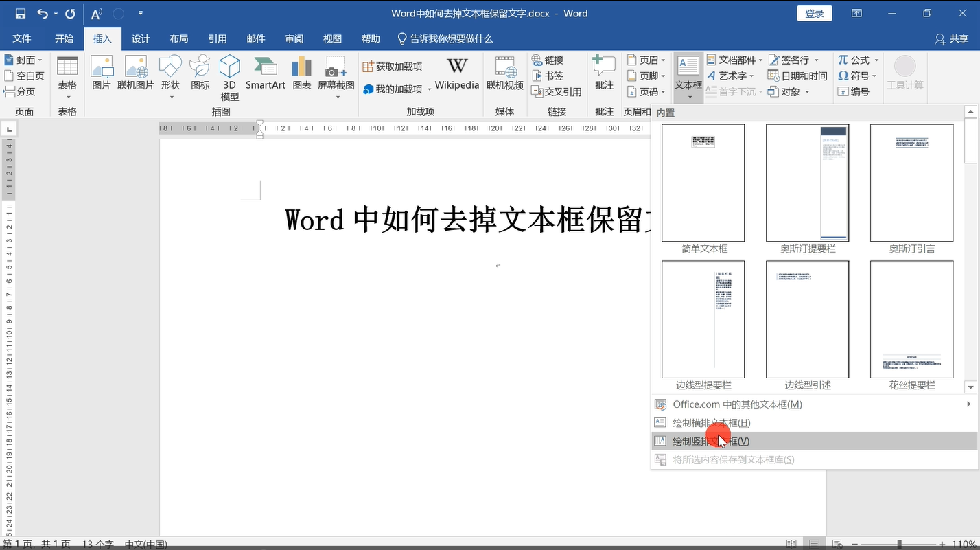Take a screenshot with 屏幕截图
The width and height of the screenshot is (980, 550).
pos(336,77)
